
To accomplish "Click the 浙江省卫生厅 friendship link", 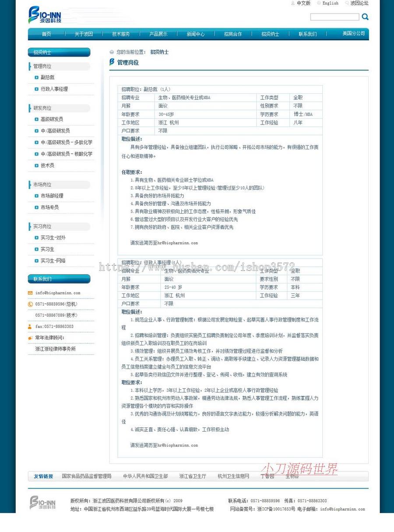I will (193, 476).
